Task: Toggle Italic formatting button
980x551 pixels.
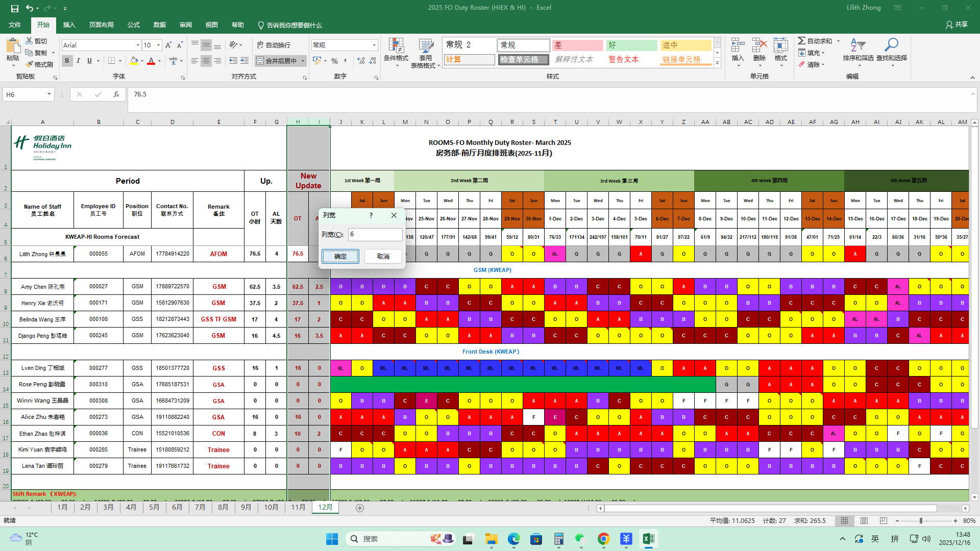Action: tap(78, 61)
